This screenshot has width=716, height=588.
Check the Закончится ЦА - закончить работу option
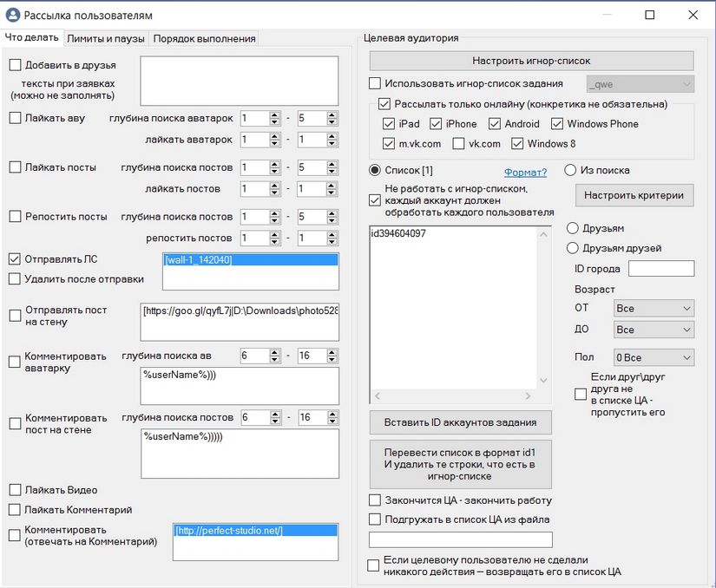click(375, 500)
